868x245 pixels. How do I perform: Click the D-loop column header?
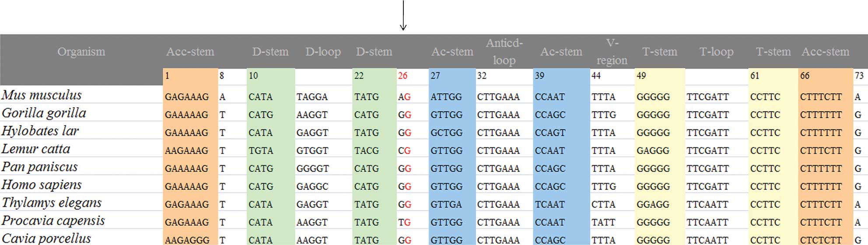point(323,52)
